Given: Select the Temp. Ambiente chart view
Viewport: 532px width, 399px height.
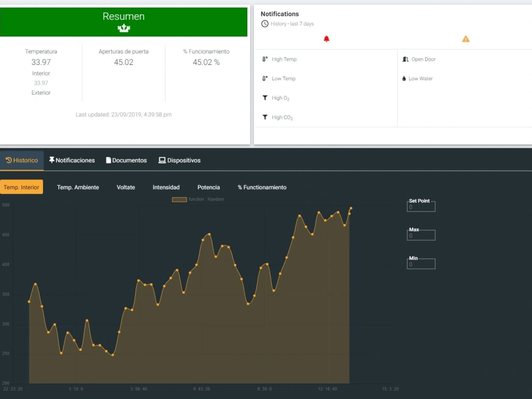Looking at the screenshot, I should 78,187.
